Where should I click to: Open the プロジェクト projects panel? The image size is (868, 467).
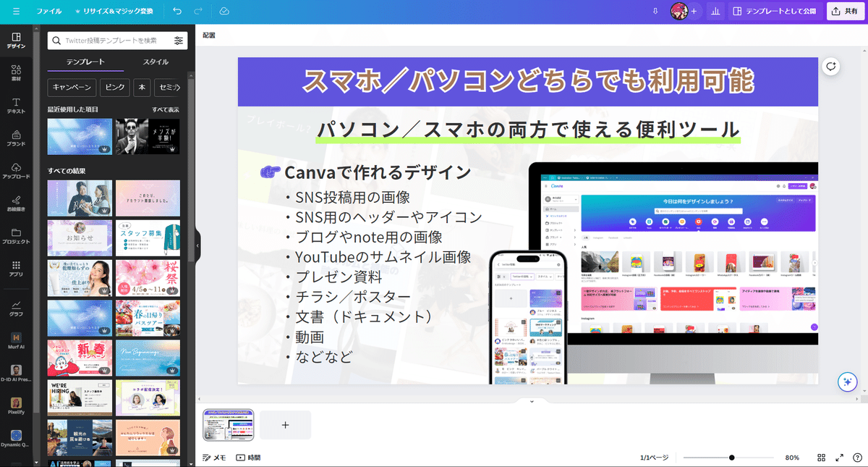pos(17,236)
